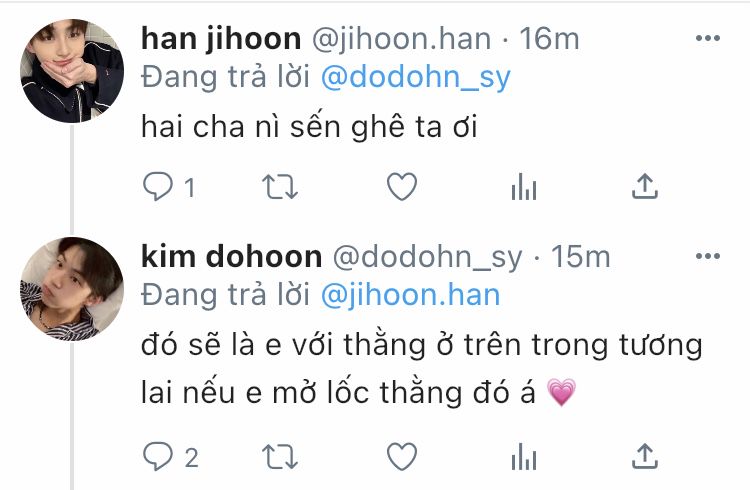The image size is (750, 490).
Task: Open the @dodohn_sy mention link
Action: click(x=416, y=78)
